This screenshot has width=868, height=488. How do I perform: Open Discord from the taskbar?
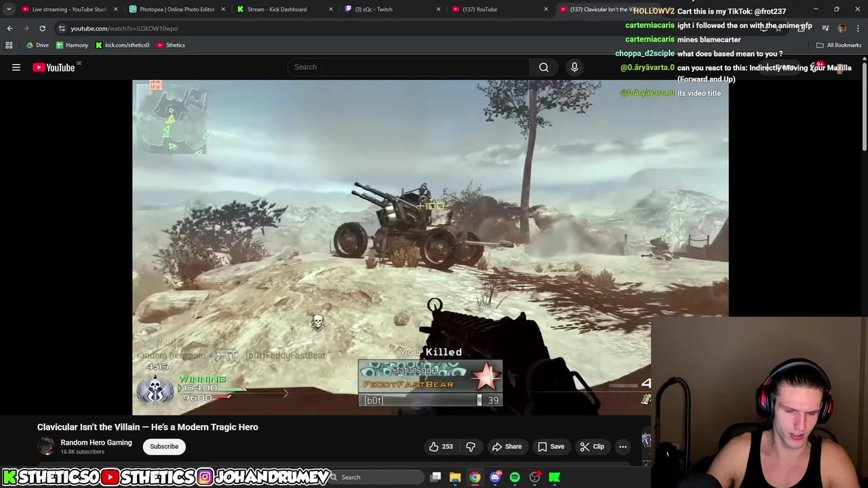point(495,477)
